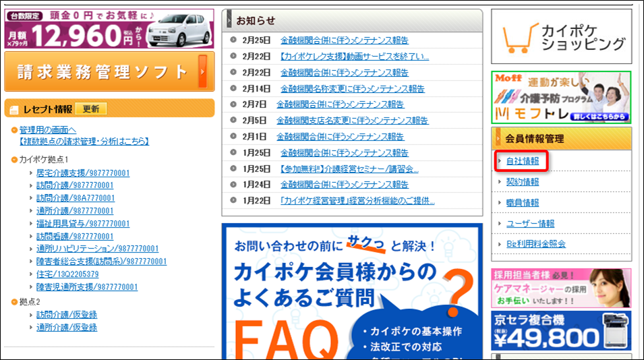The image size is (644, 360).
Task: Open 2月22日 カイポケレク支援 notice
Action: (x=354, y=56)
